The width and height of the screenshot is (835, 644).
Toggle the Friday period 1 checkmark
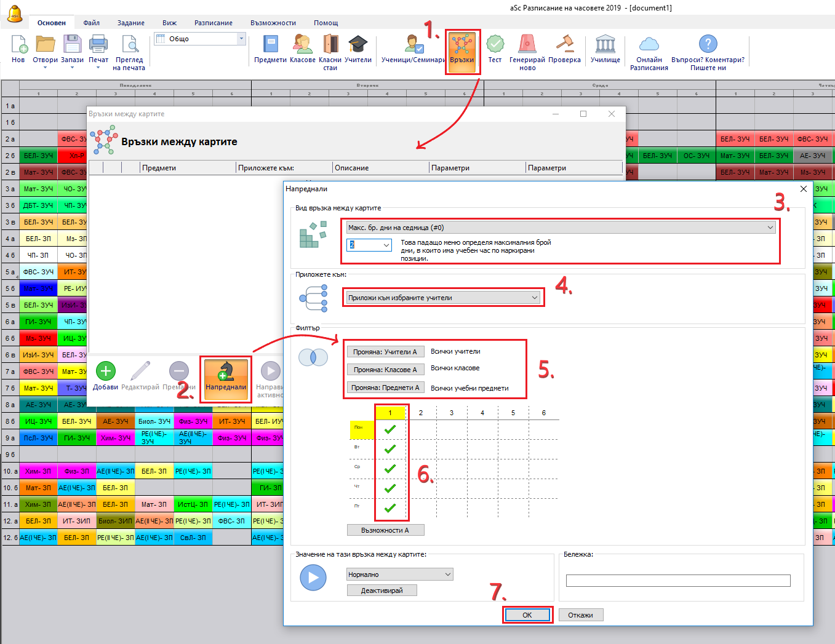pos(390,508)
